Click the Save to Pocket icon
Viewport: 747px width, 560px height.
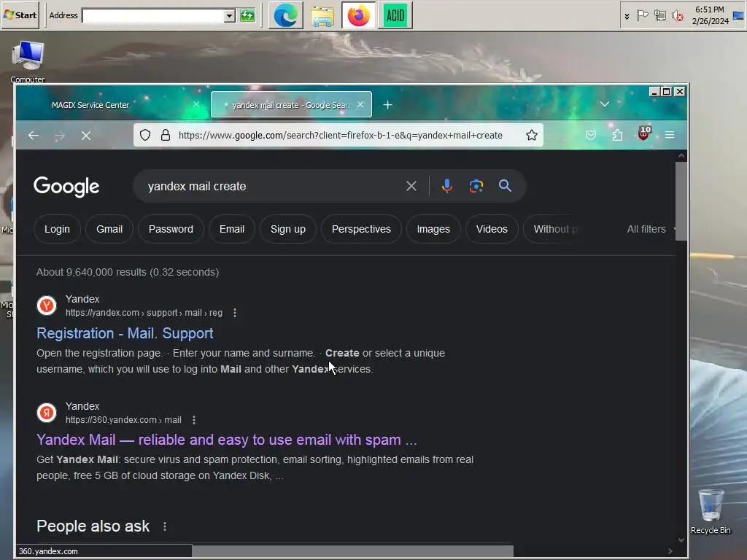pos(591,135)
